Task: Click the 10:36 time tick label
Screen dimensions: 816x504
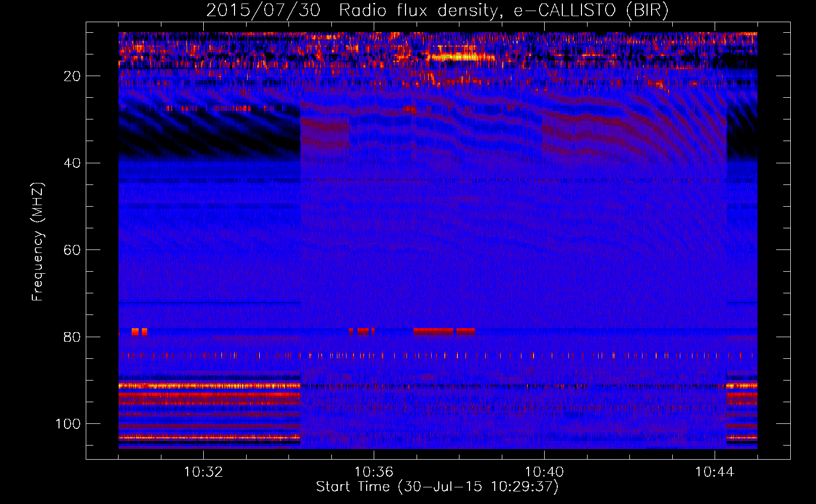Action: tap(374, 472)
